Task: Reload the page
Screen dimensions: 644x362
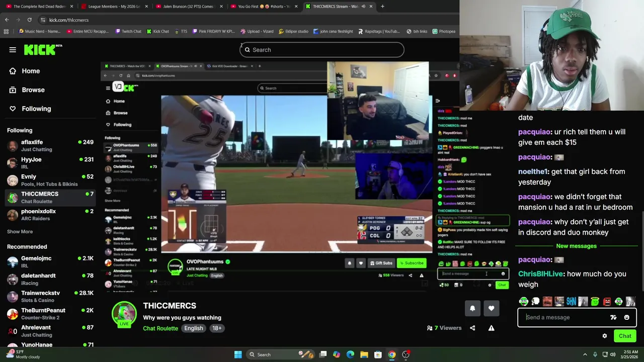Action: click(29, 20)
